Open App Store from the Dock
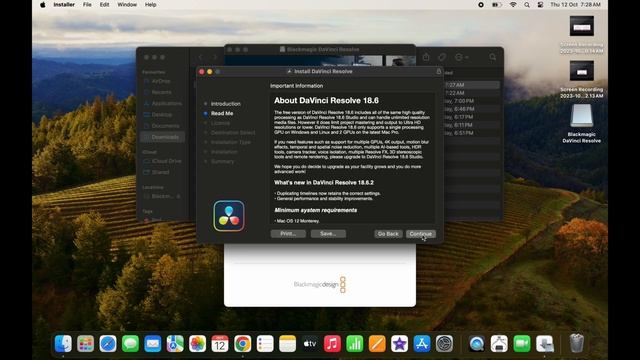 (422, 344)
